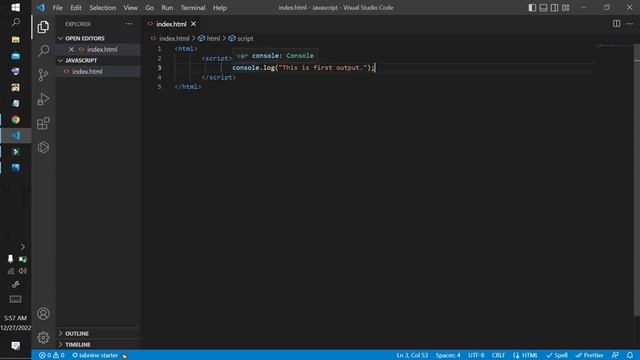The height and width of the screenshot is (360, 640).
Task: Change indentation from Spaces: 4
Action: point(448,355)
